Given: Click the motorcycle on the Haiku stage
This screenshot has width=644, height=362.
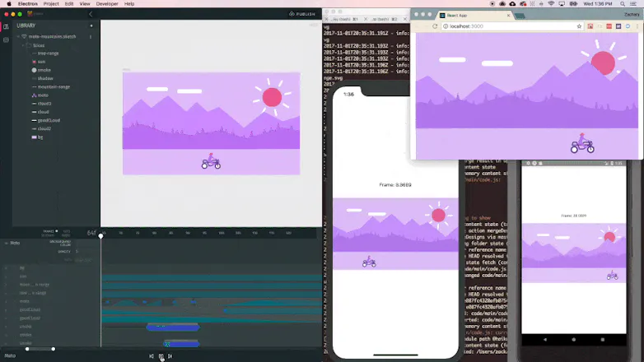Looking at the screenshot, I should click(211, 161).
